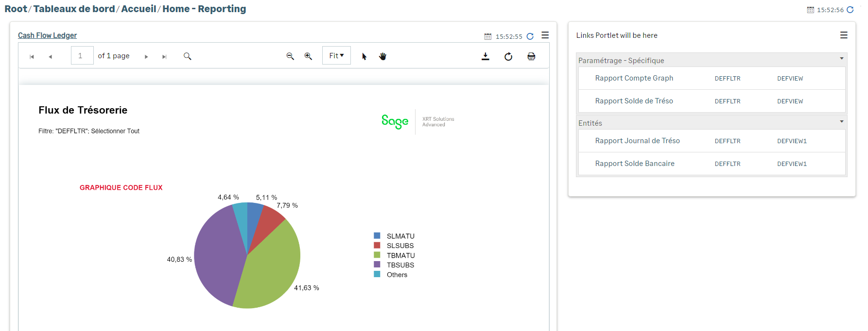Click the previous page arrow
Image resolution: width=868 pixels, height=331 pixels.
point(50,57)
